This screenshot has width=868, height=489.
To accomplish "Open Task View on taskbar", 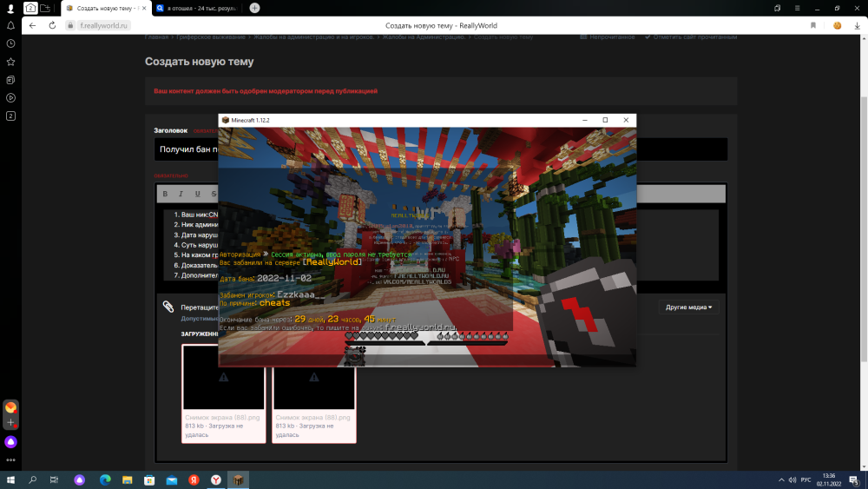I will coord(54,480).
